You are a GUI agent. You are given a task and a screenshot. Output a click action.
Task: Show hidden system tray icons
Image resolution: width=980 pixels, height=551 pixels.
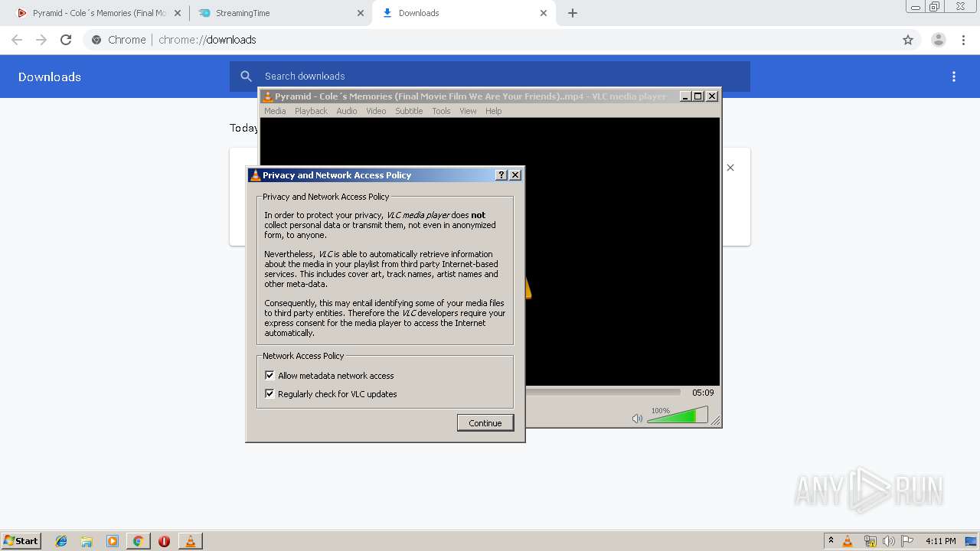tap(831, 540)
